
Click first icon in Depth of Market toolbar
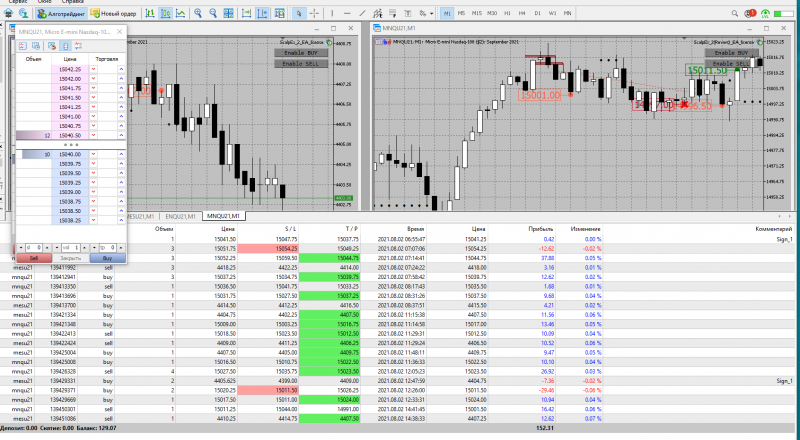coord(23,46)
